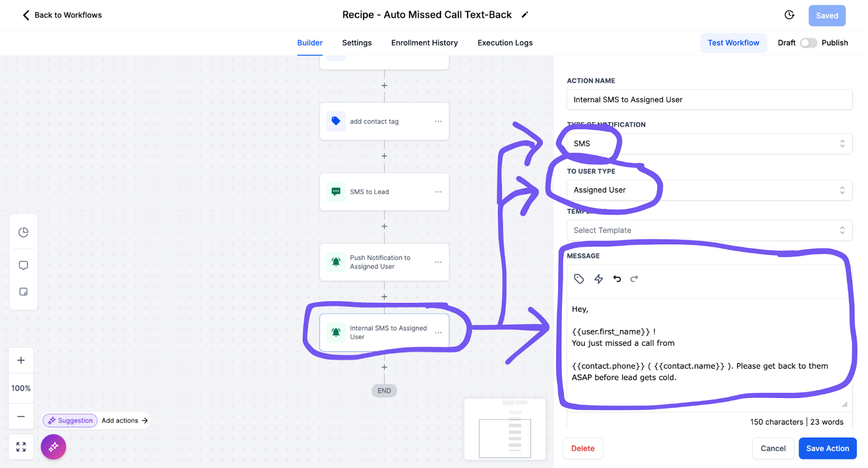
Task: Fit workflow to screen icon
Action: (21, 447)
